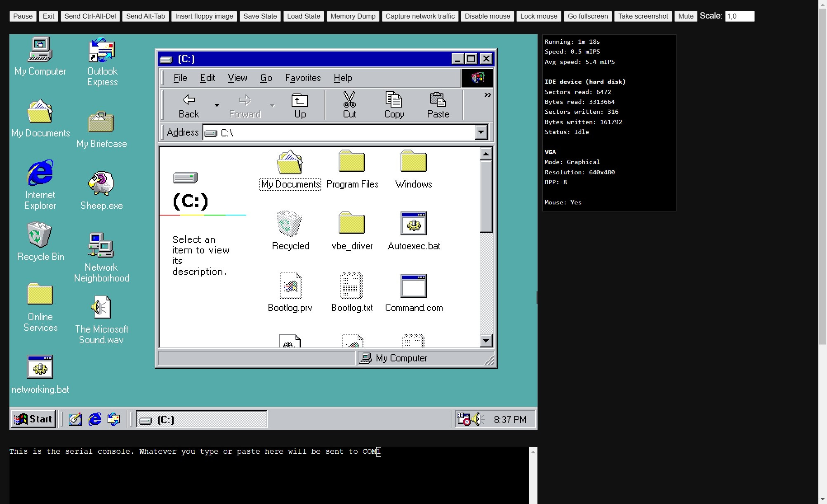Click Take screenshot button
This screenshot has width=827, height=504.
643,16
